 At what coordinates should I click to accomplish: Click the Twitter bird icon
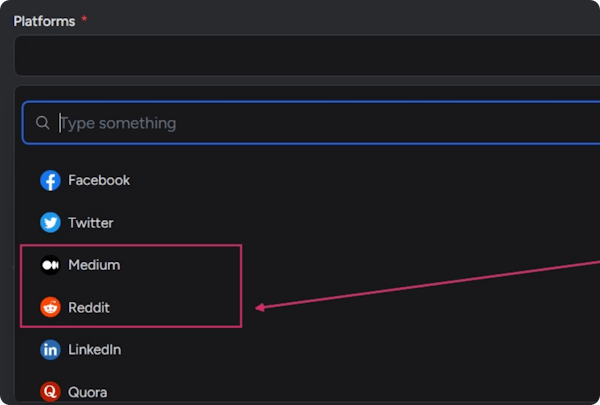(x=50, y=223)
